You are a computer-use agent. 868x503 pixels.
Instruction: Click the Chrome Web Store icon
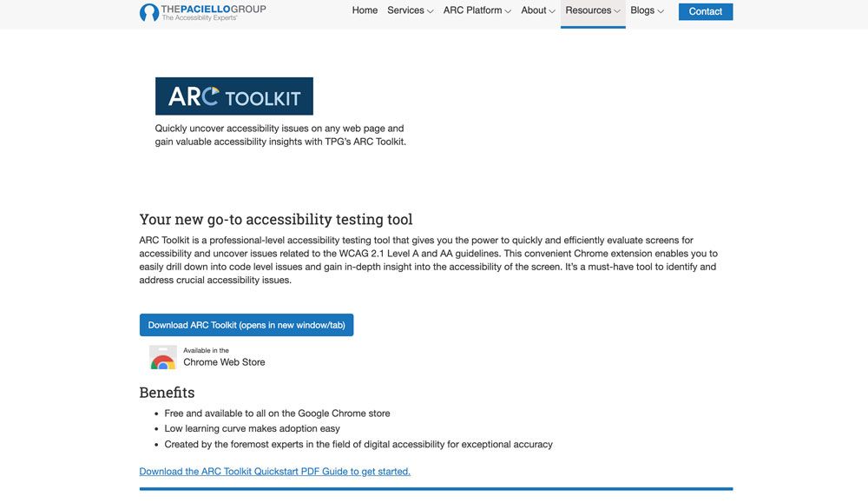[162, 355]
